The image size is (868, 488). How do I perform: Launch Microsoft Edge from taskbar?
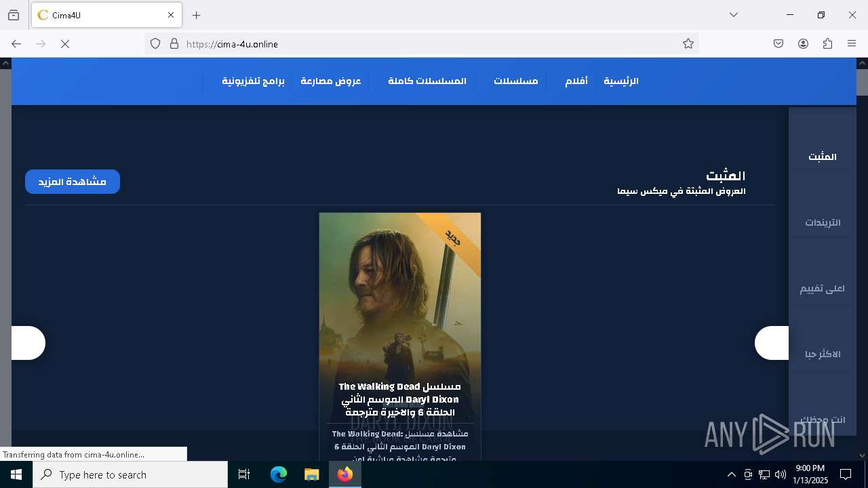click(279, 474)
